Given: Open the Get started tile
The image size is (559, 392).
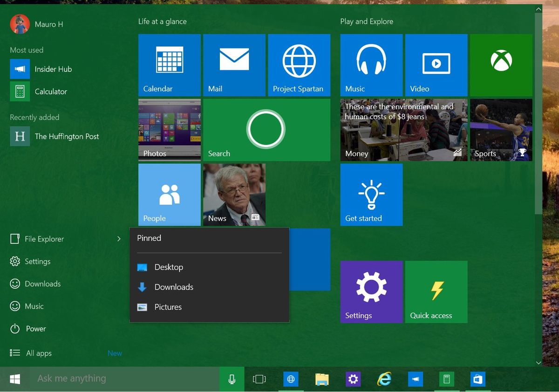Looking at the screenshot, I should point(371,195).
